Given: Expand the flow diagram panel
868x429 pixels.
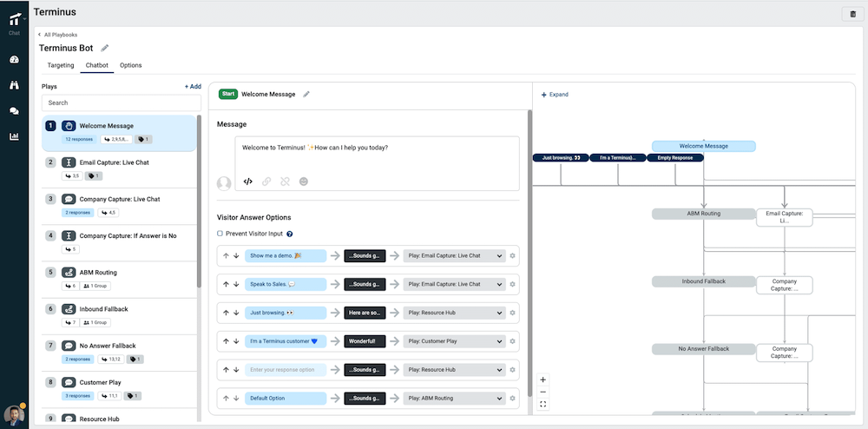Looking at the screenshot, I should [555, 95].
